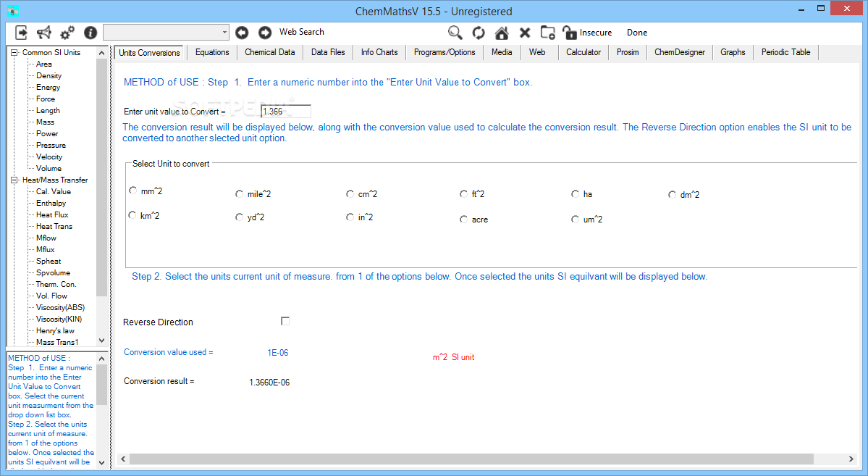868x476 pixels.
Task: Open the Web tab
Action: click(x=537, y=52)
